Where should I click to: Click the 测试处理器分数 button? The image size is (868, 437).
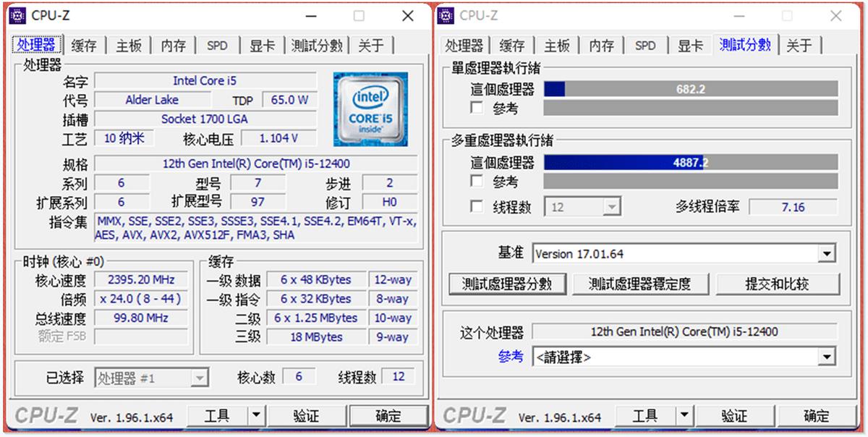tap(509, 284)
